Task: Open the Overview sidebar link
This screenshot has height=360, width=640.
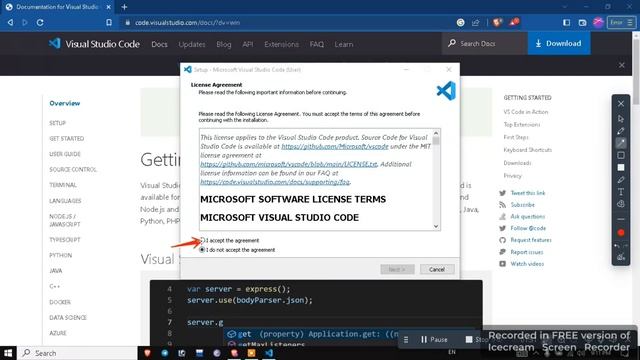Action: coord(64,103)
